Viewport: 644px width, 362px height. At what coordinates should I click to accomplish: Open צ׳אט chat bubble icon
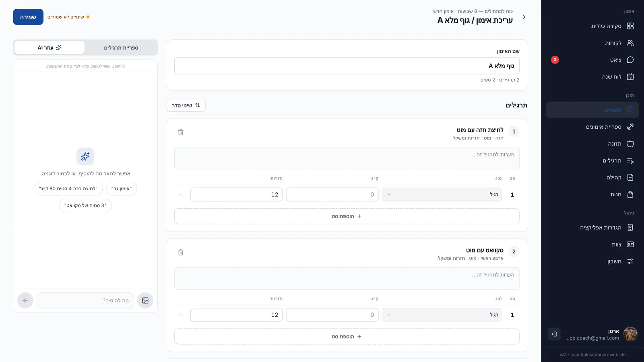click(630, 60)
